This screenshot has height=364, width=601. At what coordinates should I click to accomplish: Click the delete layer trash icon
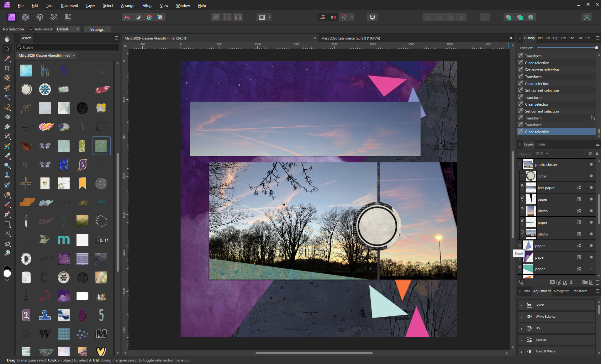click(598, 282)
